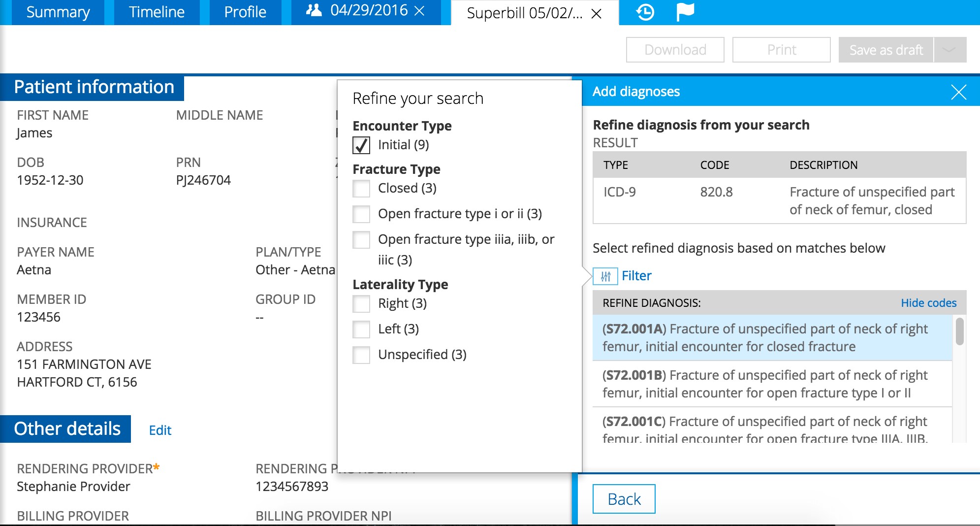Select Right laterality checkbox
980x526 pixels.
pyautogui.click(x=361, y=304)
